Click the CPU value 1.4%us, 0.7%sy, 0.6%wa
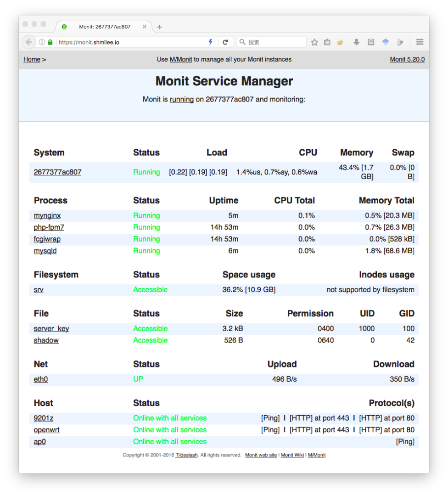Screen dimensions: 448x496 tap(277, 172)
